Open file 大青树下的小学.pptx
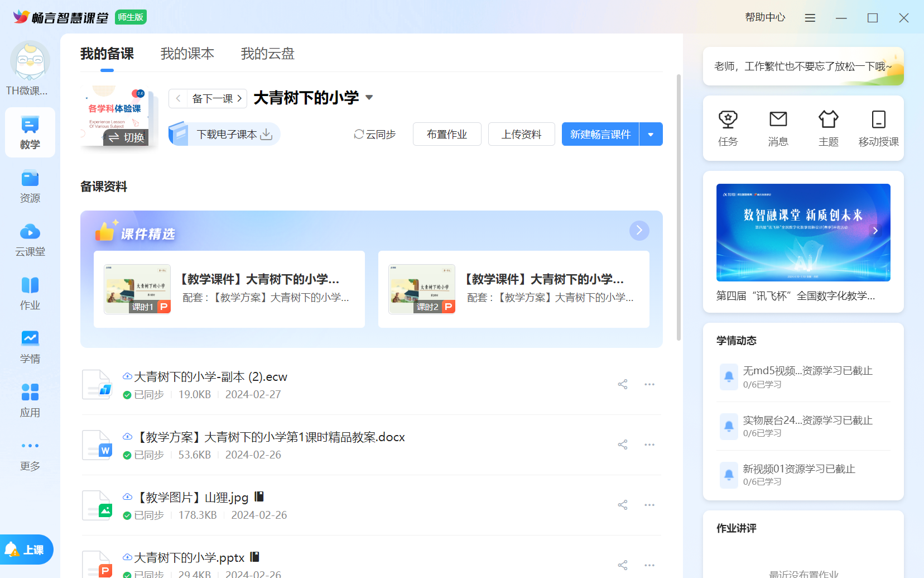 coord(189,558)
